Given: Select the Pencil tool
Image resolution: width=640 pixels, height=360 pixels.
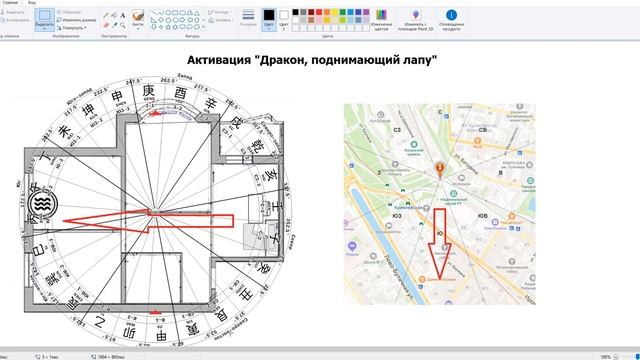Looking at the screenshot, I should pyautogui.click(x=106, y=15).
